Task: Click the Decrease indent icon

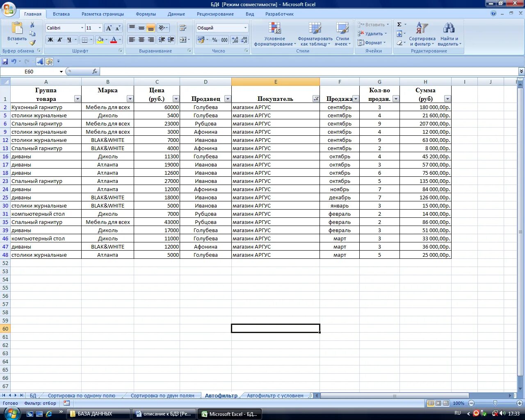Action: 162,40
